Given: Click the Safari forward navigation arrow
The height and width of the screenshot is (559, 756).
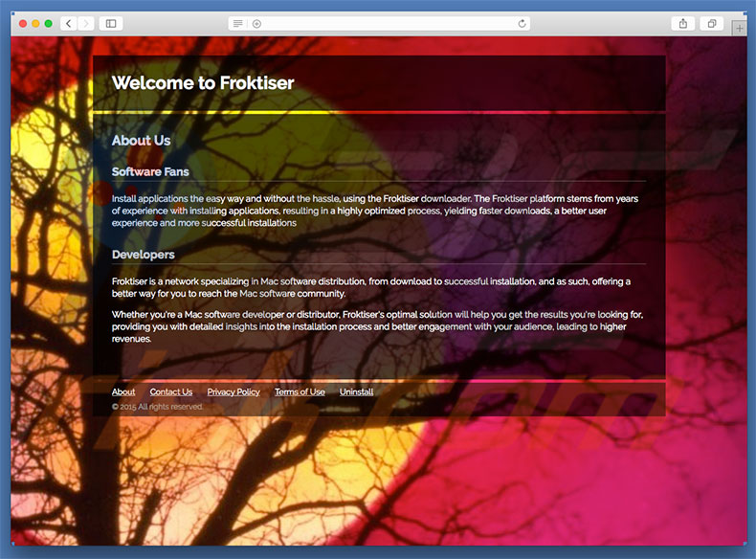Looking at the screenshot, I should (x=87, y=23).
